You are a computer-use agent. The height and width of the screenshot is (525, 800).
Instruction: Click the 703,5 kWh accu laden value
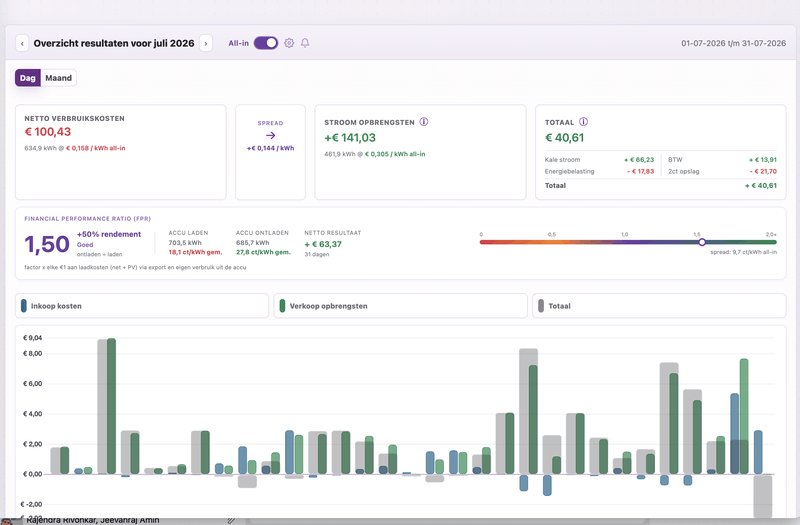click(x=185, y=243)
